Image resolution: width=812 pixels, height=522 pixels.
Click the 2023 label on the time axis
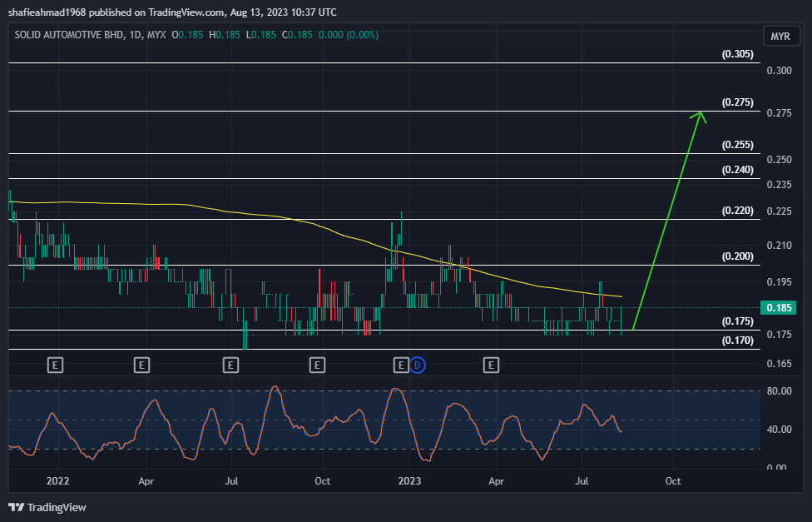pyautogui.click(x=409, y=481)
